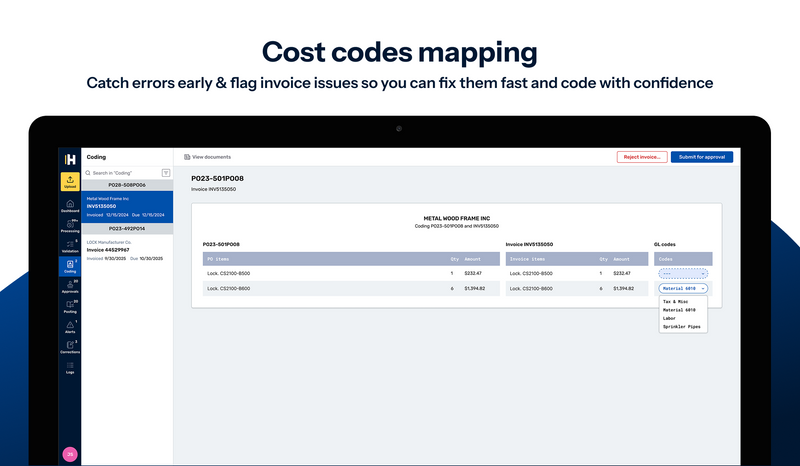
Task: Click invoice item Lock, CS2100-8600
Action: click(531, 288)
